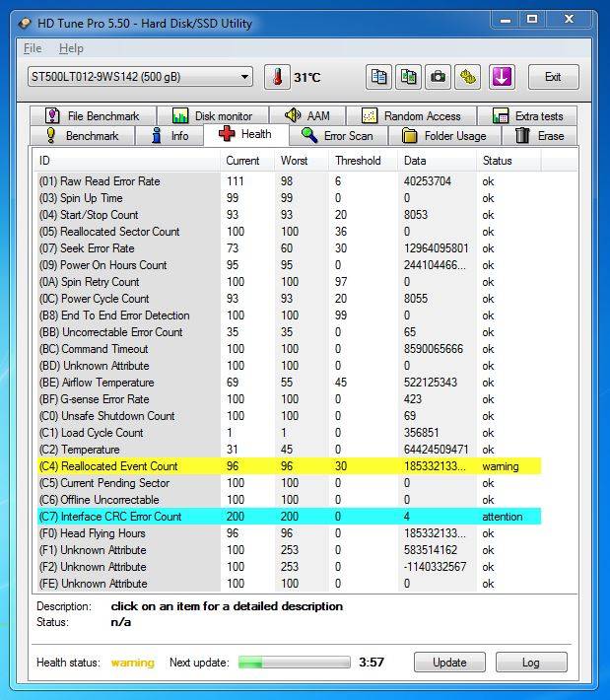The width and height of the screenshot is (610, 700).
Task: Switch to the Error Scan tab
Action: click(338, 136)
